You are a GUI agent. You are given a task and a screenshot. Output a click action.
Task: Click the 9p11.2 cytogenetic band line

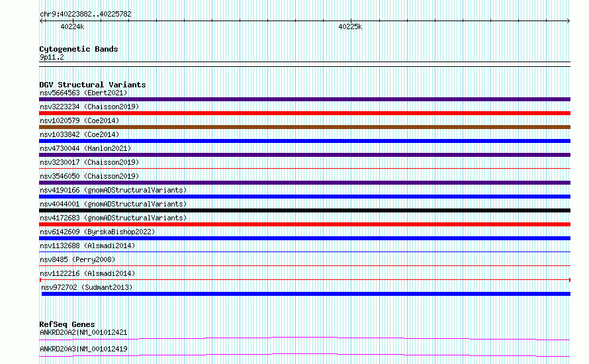[x=304, y=64]
